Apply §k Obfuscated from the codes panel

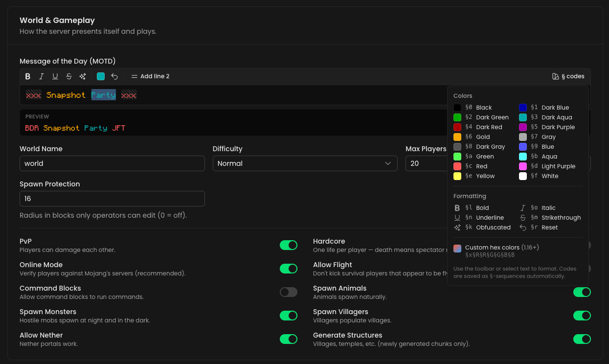[x=482, y=227]
